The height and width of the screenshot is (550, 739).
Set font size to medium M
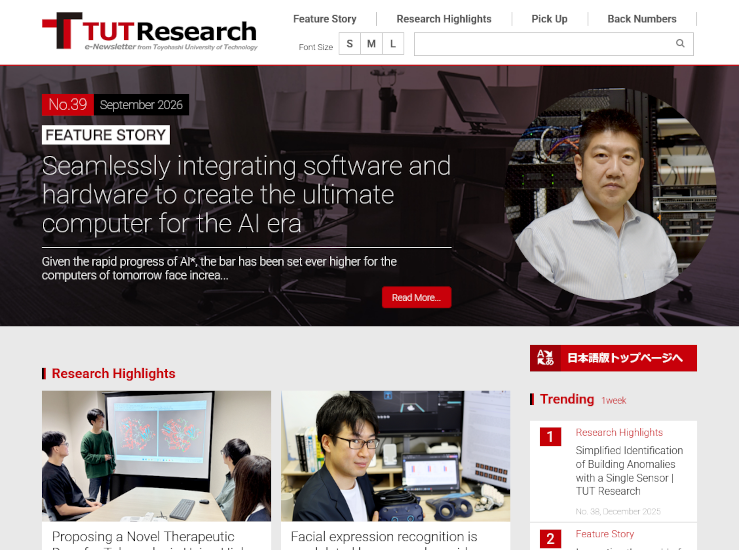tap(371, 44)
